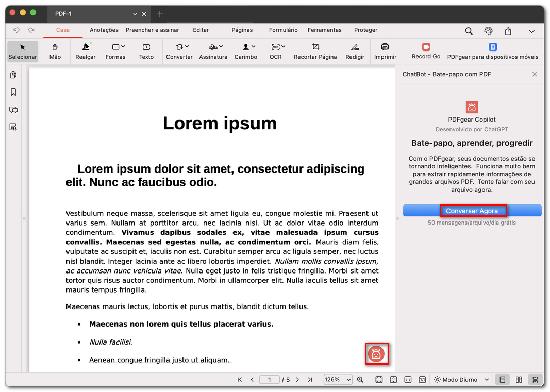
Task: Switch to the Editar ribbon tab
Action: [x=201, y=30]
